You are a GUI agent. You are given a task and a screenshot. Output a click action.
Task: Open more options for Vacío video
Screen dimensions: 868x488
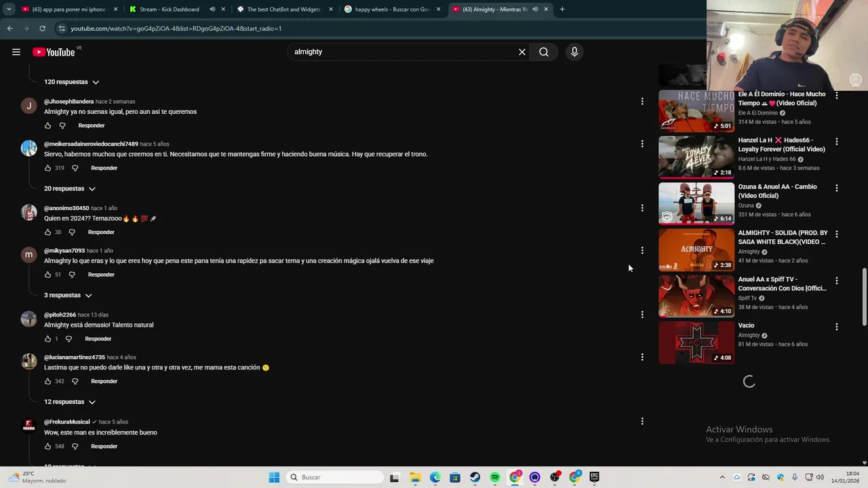836,327
